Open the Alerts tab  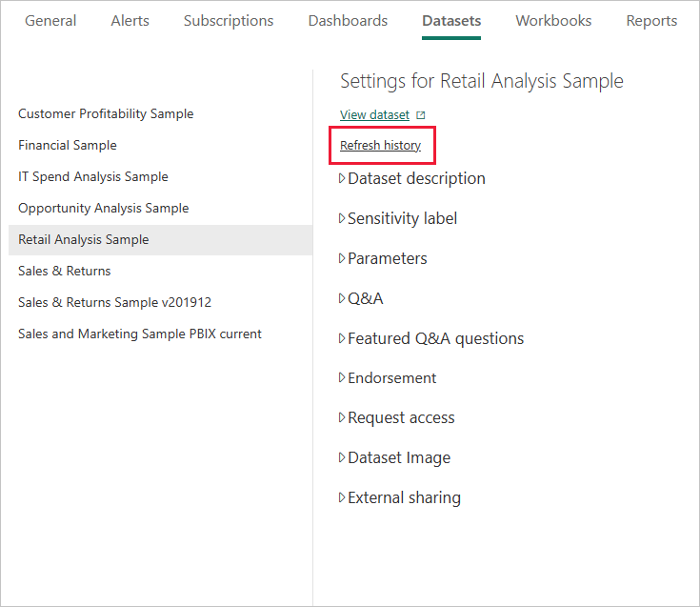(x=130, y=21)
